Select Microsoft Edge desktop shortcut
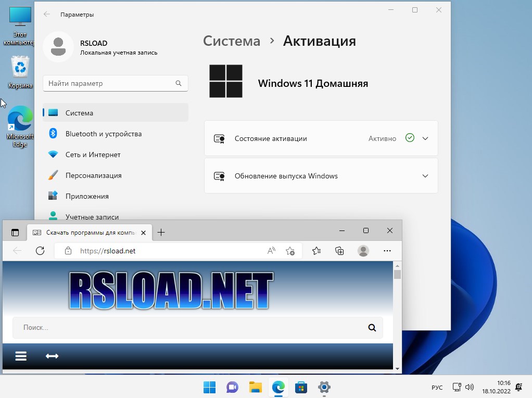The height and width of the screenshot is (398, 532). tap(20, 126)
